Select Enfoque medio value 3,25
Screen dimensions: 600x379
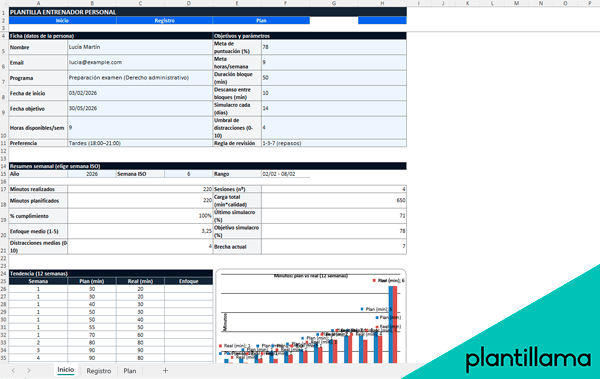tap(140, 231)
